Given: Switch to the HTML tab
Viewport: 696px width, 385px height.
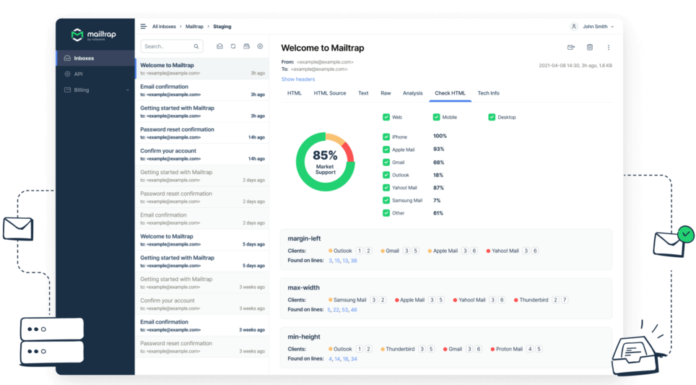Looking at the screenshot, I should tap(294, 93).
